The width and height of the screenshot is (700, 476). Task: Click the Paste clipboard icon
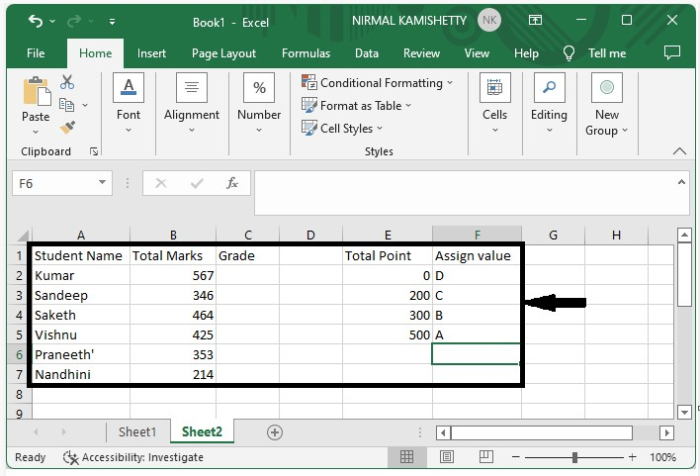[x=37, y=91]
